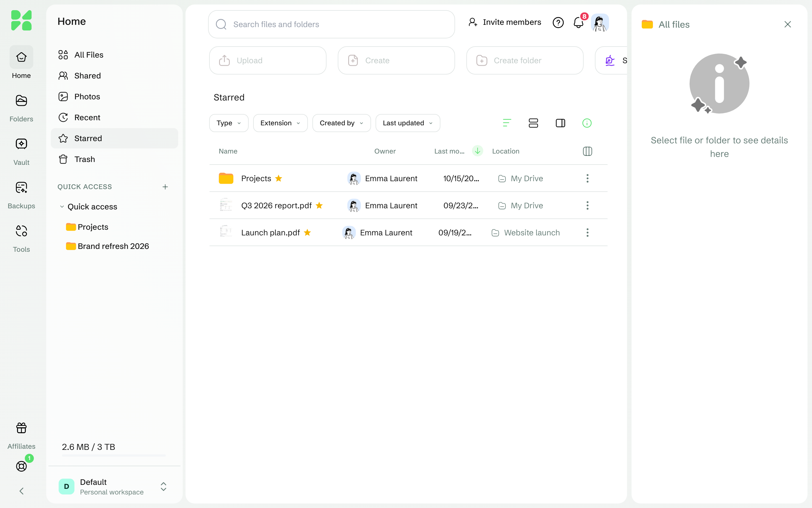
Task: Open the Last updated filter dropdown
Action: point(408,123)
